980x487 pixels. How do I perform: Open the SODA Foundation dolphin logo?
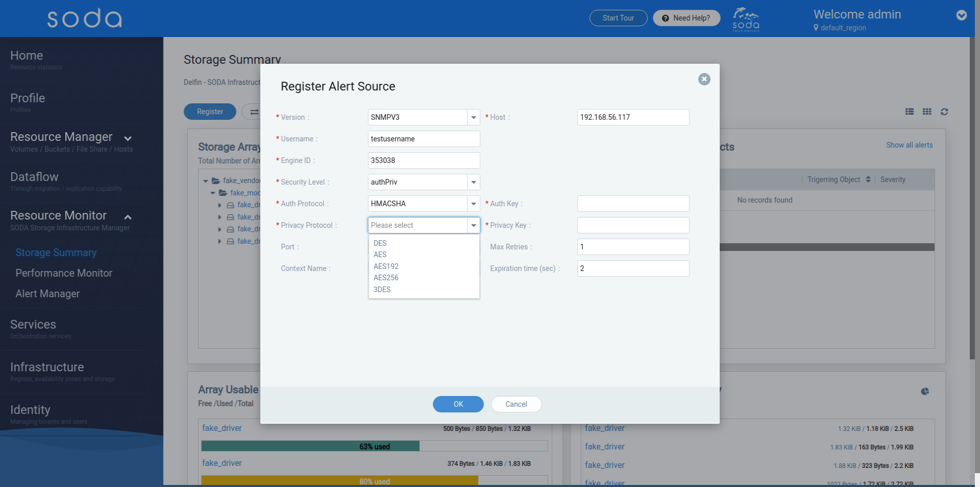click(x=746, y=20)
